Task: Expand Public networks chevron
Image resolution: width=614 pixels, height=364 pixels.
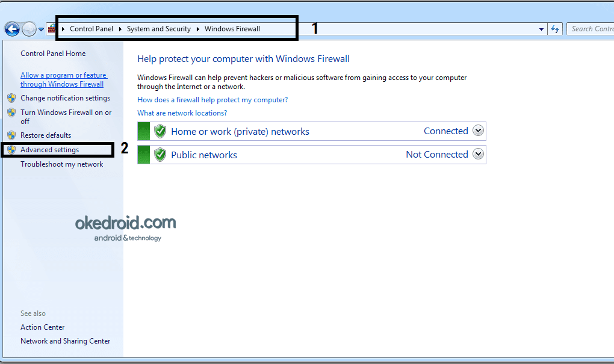Action: point(478,154)
